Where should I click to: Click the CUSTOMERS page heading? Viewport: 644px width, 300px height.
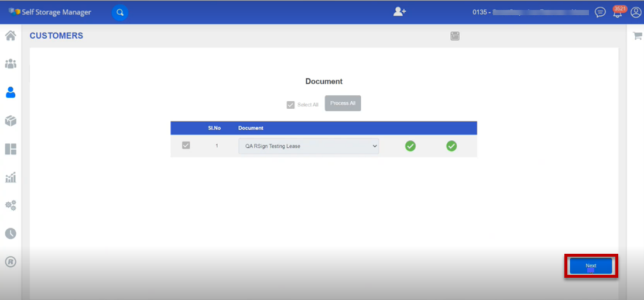[x=56, y=36]
